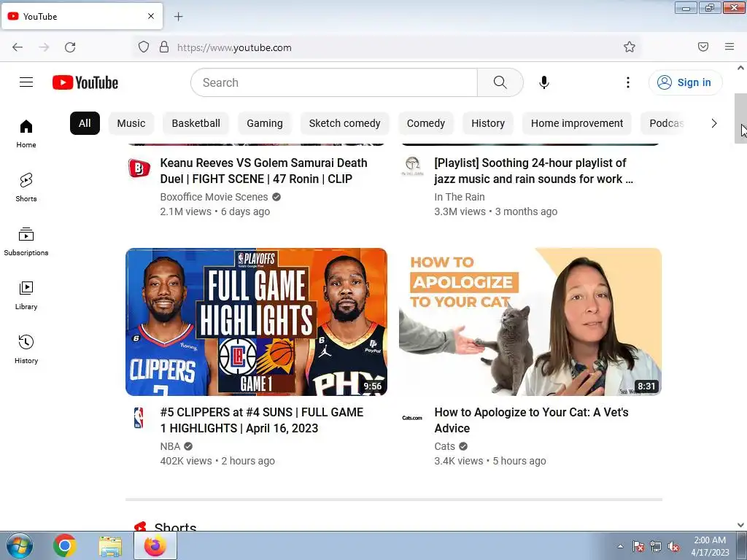Click Cats.com channel avatar
This screenshot has width=747, height=560.
click(412, 418)
